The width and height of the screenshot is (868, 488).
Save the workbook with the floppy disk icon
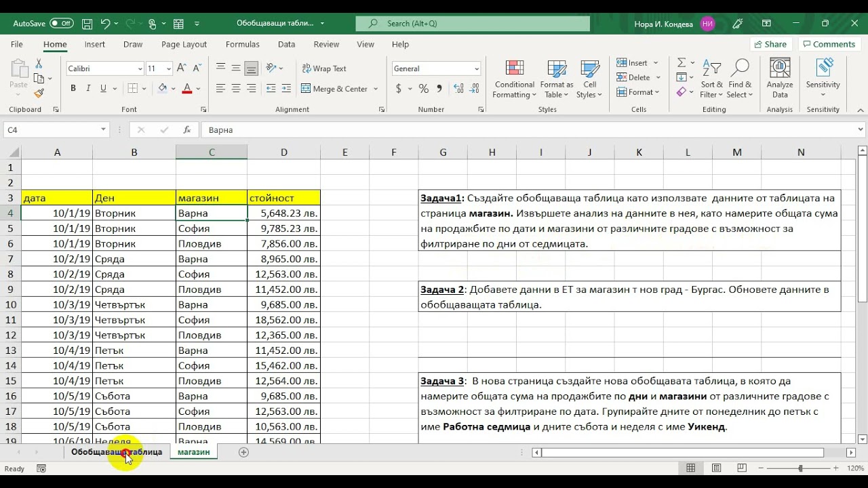coord(87,23)
